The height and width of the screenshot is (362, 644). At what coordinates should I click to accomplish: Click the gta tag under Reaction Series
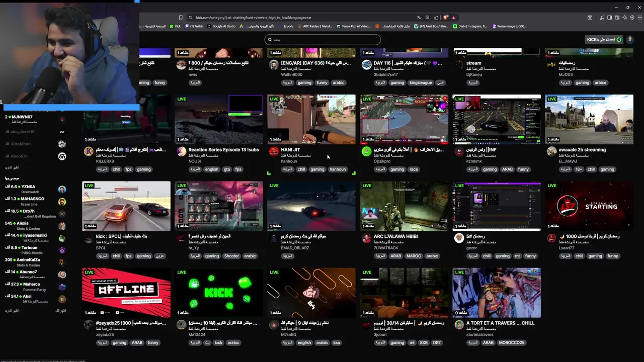pos(227,169)
